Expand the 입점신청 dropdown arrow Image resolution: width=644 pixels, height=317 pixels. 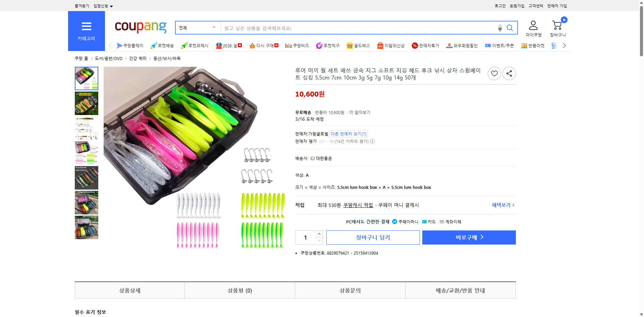pyautogui.click(x=112, y=6)
